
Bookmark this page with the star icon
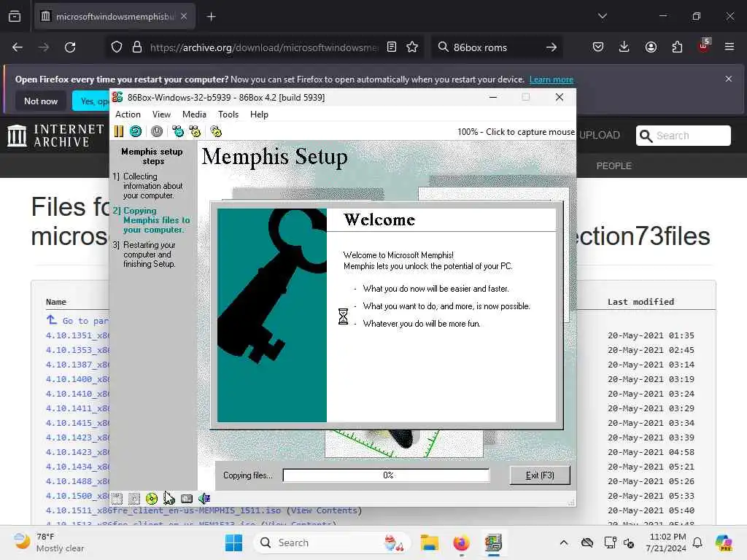click(412, 47)
